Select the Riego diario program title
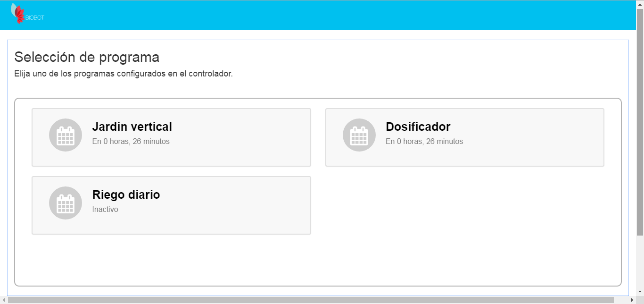 pyautogui.click(x=126, y=194)
